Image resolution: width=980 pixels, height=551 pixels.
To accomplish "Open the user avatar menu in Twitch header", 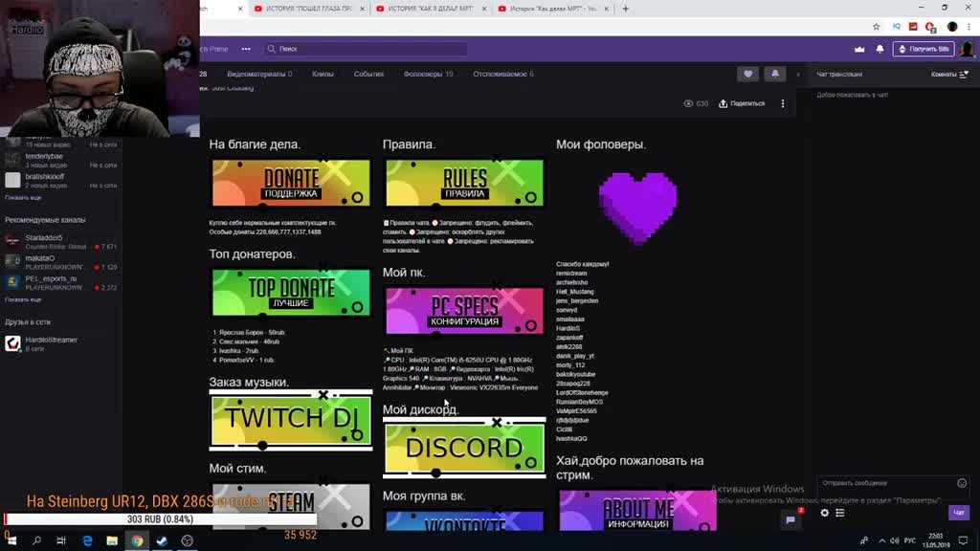I will (x=967, y=49).
